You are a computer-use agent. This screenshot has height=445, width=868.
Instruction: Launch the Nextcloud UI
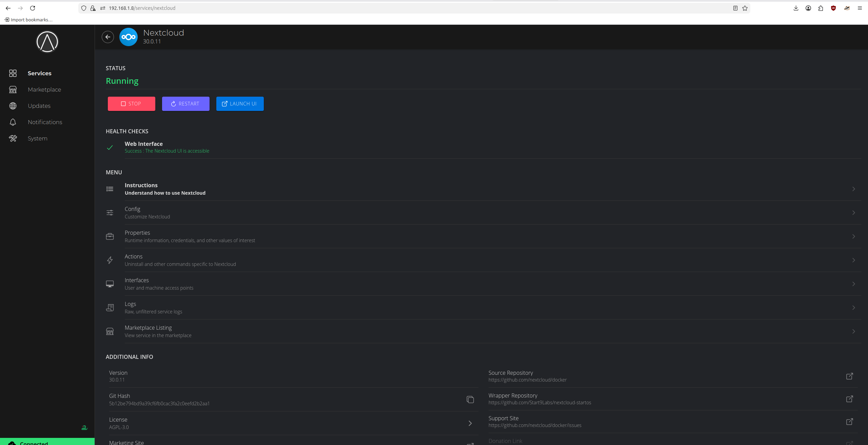click(240, 104)
